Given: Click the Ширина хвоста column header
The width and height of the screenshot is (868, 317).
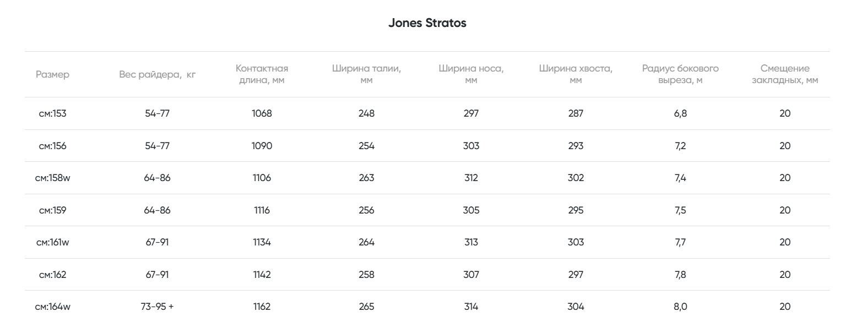Looking at the screenshot, I should [576, 74].
